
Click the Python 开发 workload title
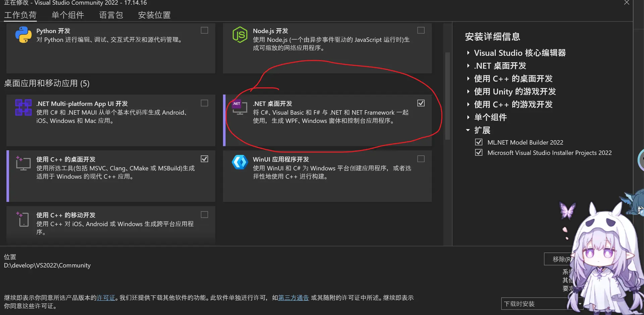[x=53, y=31]
